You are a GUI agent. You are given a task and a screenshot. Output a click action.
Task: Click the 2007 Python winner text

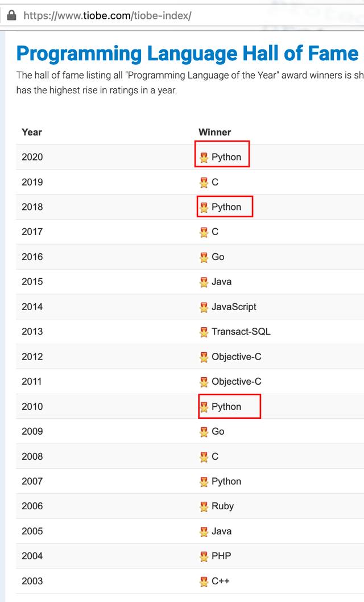[x=226, y=481]
